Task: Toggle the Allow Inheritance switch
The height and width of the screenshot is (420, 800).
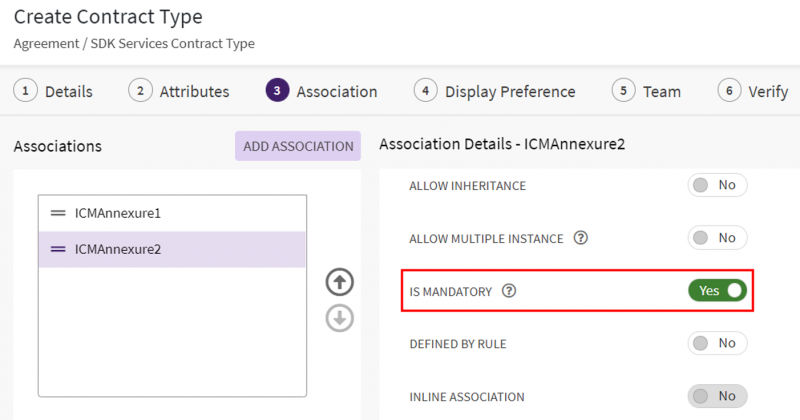Action: point(717,185)
